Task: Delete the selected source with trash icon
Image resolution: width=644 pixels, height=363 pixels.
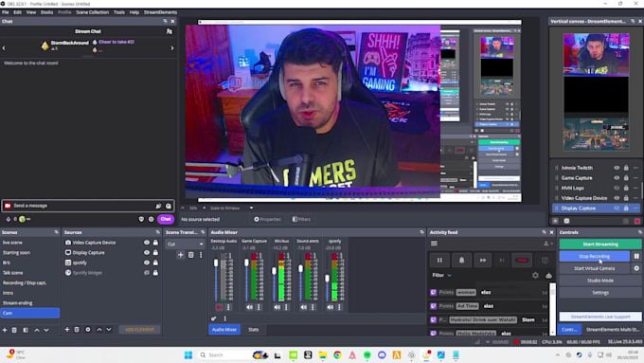Action: click(77, 329)
